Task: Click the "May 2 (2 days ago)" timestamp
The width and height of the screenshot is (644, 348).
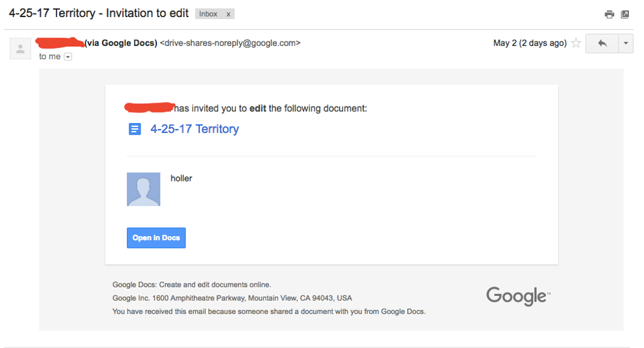Action: click(530, 43)
